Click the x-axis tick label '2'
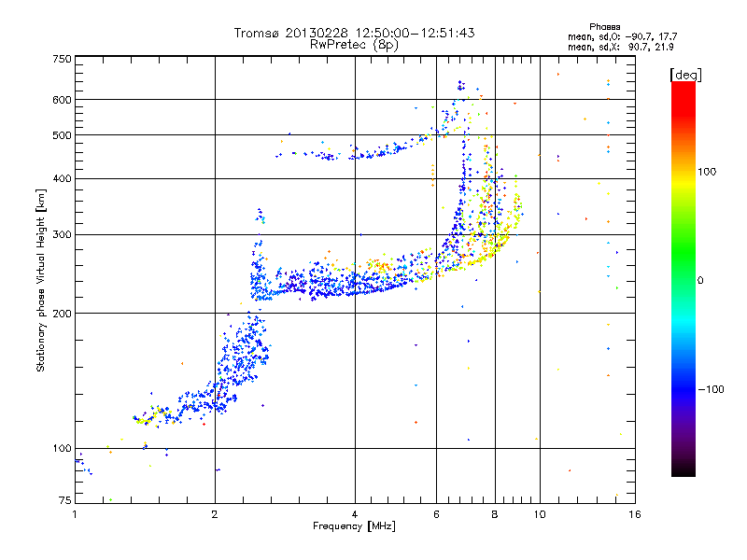747x560 pixels. [215, 514]
